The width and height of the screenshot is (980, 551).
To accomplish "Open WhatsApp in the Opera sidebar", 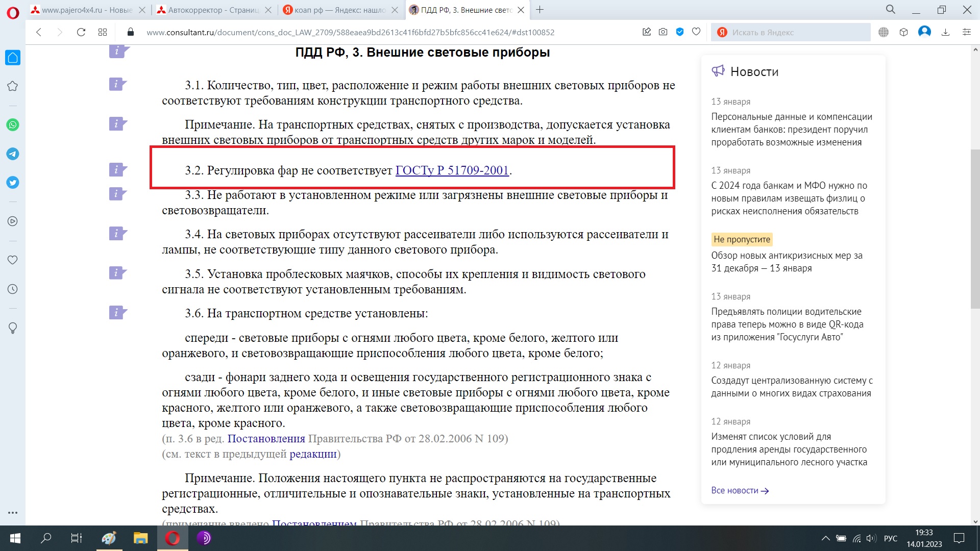I will pyautogui.click(x=13, y=125).
